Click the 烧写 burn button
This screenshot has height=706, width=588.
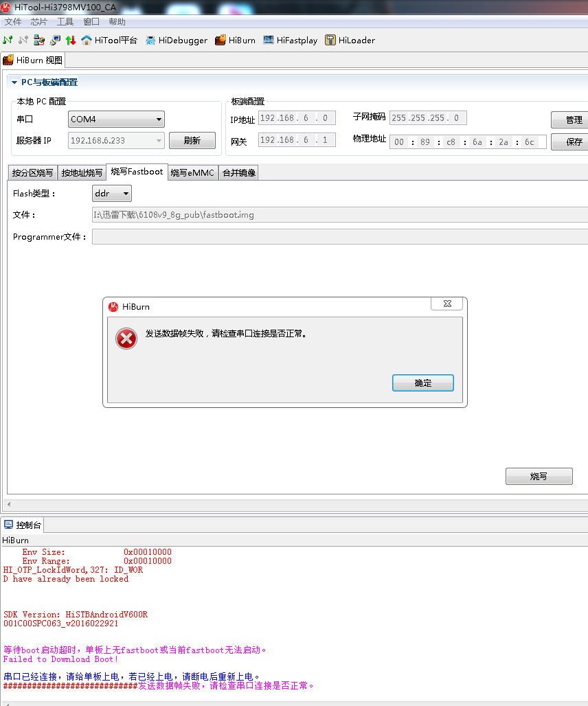[x=539, y=477]
